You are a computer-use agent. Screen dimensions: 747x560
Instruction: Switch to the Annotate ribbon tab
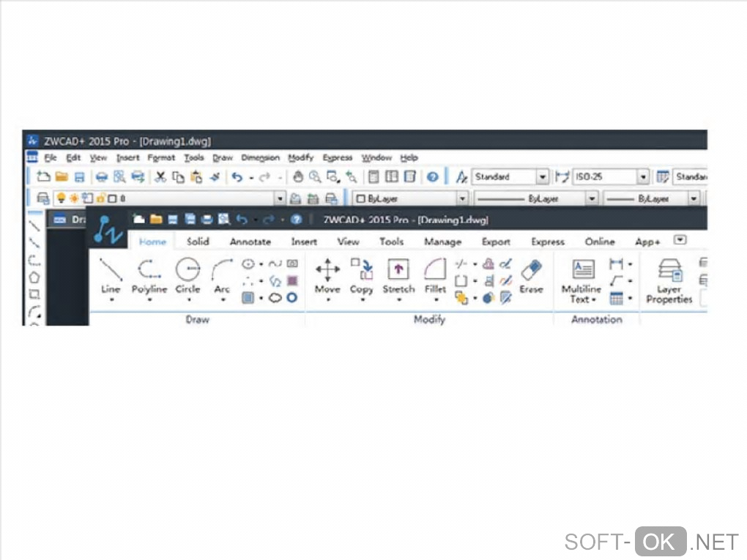click(250, 242)
